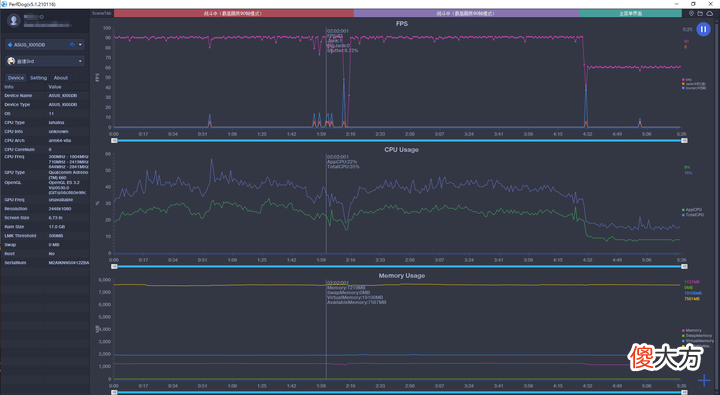Toggle the TotalCPU legend series
720x395 pixels.
pos(693,214)
